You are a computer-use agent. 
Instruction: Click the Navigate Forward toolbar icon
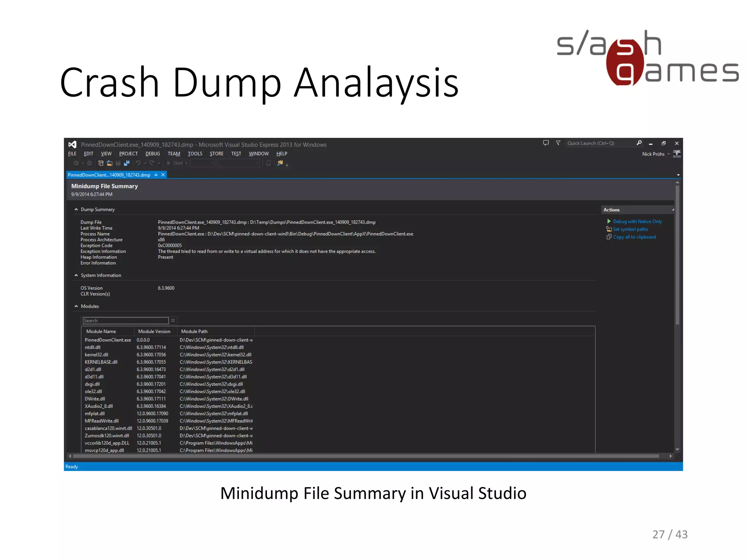pyautogui.click(x=89, y=163)
